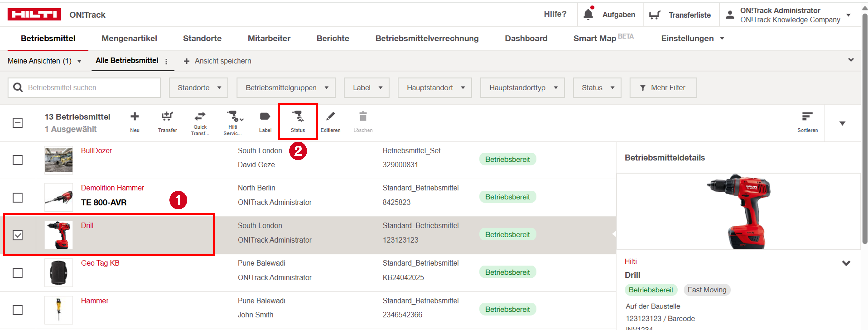Select the Hammer row checkbox
The height and width of the screenshot is (330, 868).
tap(18, 310)
